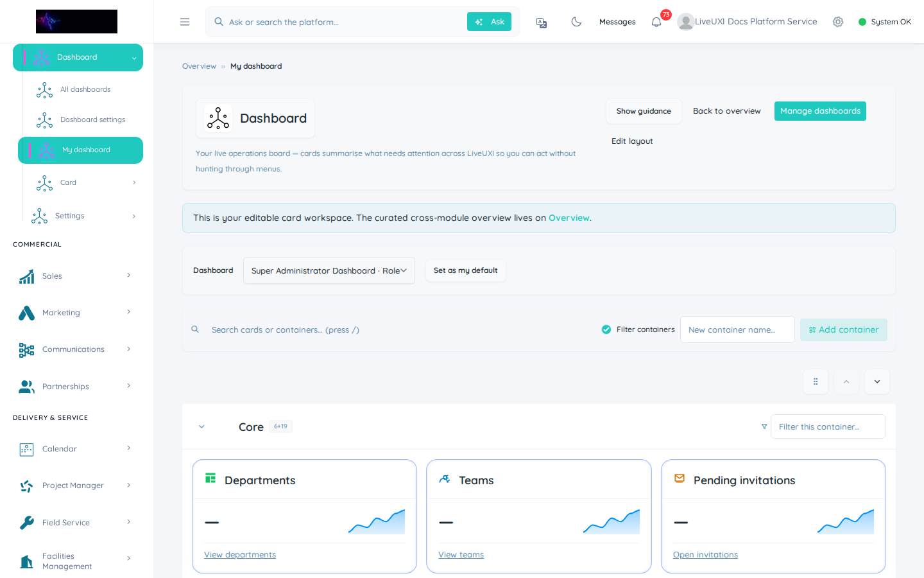
Task: Click the Communications icon in sidebar
Action: point(26,349)
